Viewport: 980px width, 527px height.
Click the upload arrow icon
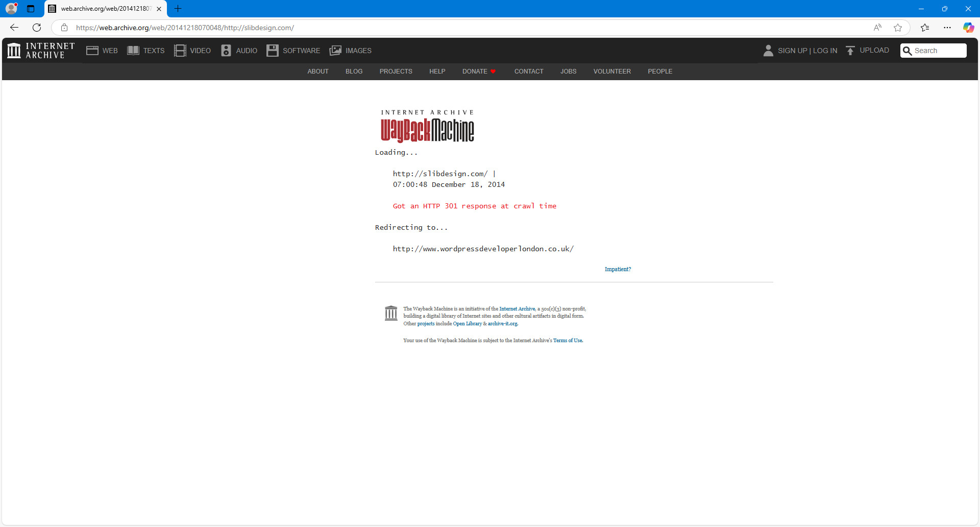(850, 51)
